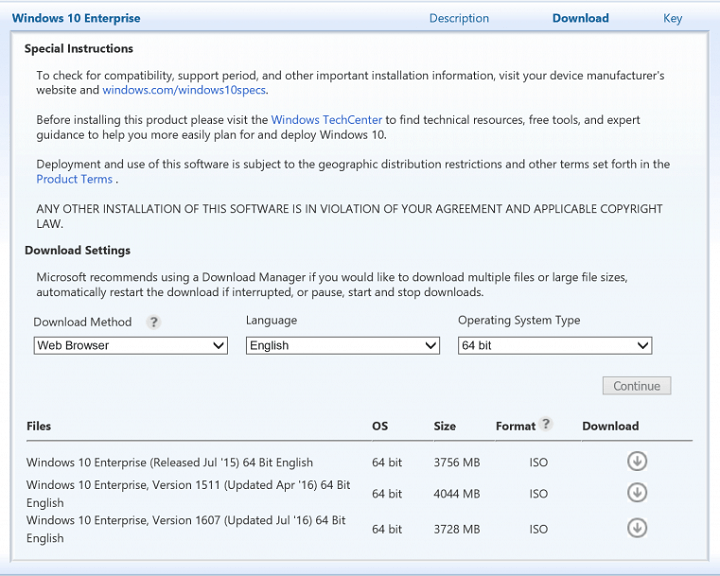Click 64 bit OS in the Version 1607 row
The image size is (720, 576).
click(x=387, y=529)
